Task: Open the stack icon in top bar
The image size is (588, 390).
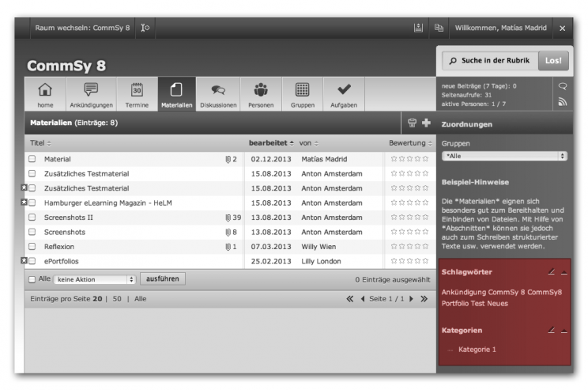Action: pos(419,28)
